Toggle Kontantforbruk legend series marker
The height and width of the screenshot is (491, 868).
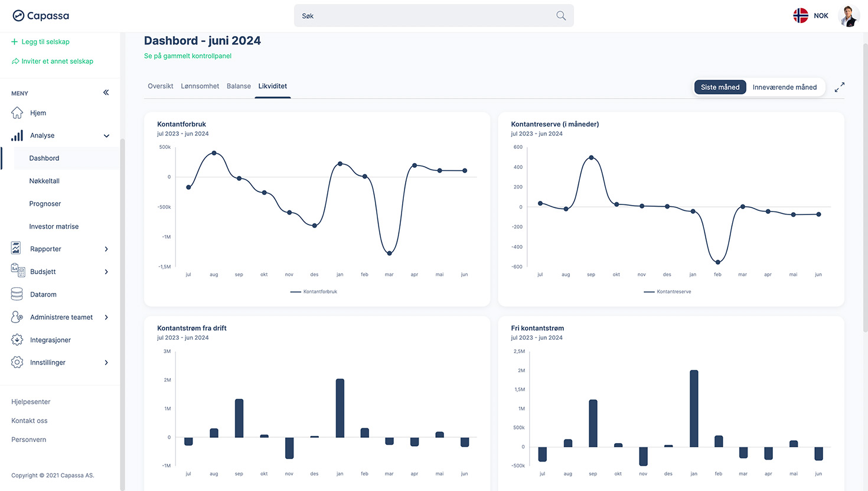tap(295, 292)
